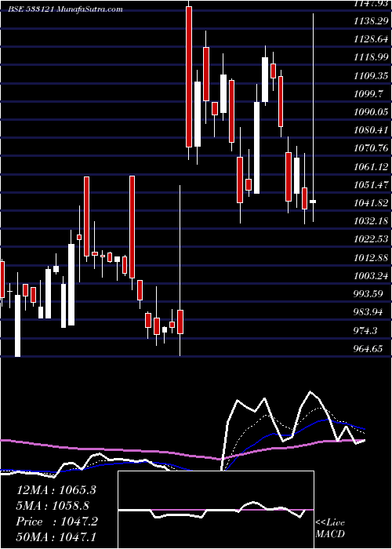Click the MACD inset chart panel
This screenshot has height=549, width=392.
[x=216, y=510]
